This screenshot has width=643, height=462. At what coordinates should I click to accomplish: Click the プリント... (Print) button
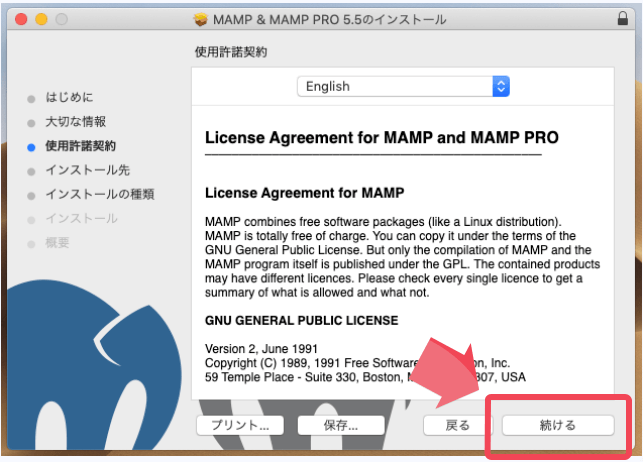(240, 425)
